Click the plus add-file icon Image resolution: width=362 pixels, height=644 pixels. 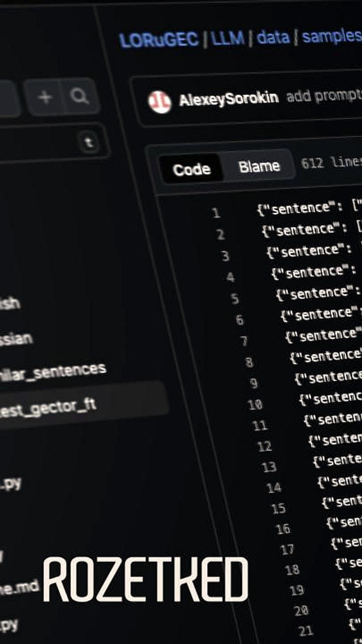(45, 97)
